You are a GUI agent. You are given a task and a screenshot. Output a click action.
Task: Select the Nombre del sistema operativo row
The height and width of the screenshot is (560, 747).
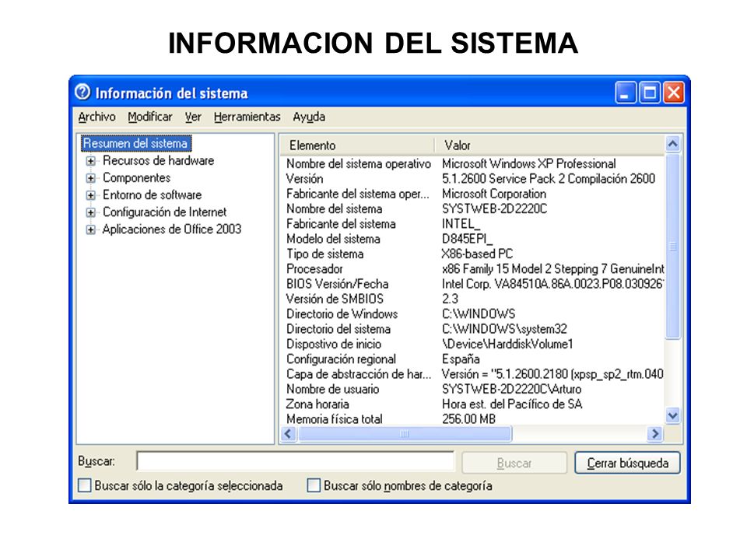pos(472,164)
